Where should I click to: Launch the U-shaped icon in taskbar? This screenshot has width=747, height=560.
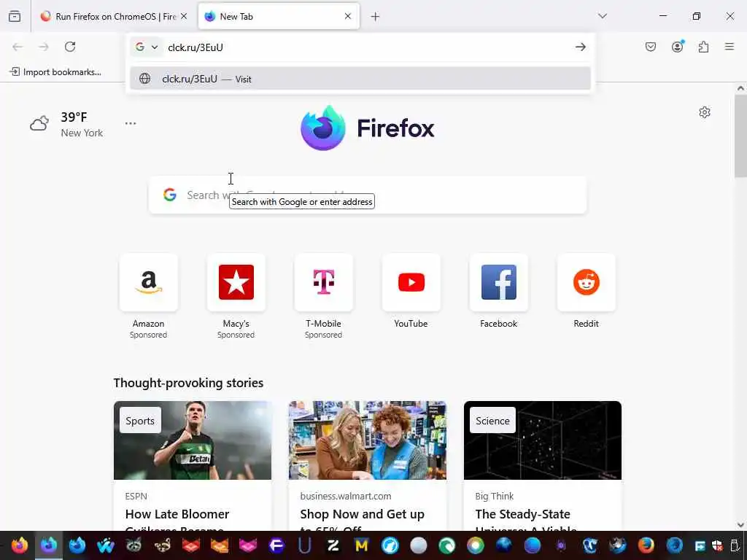pyautogui.click(x=304, y=545)
